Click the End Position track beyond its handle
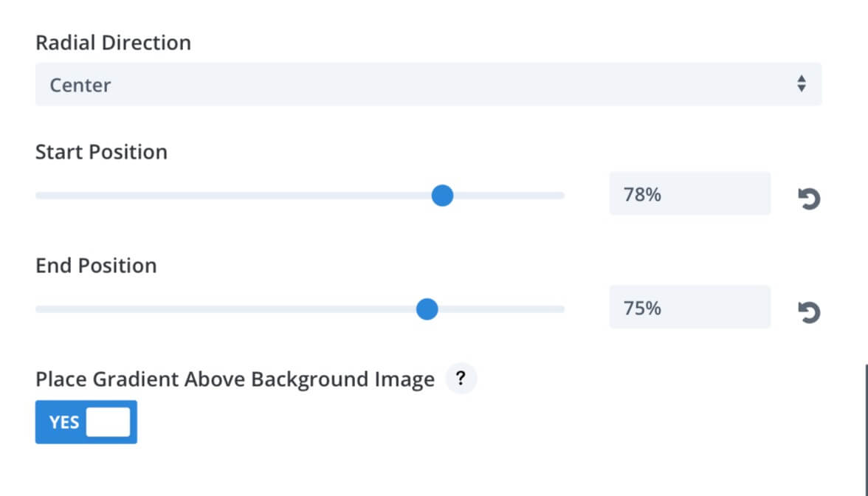This screenshot has height=496, width=868. pos(502,309)
